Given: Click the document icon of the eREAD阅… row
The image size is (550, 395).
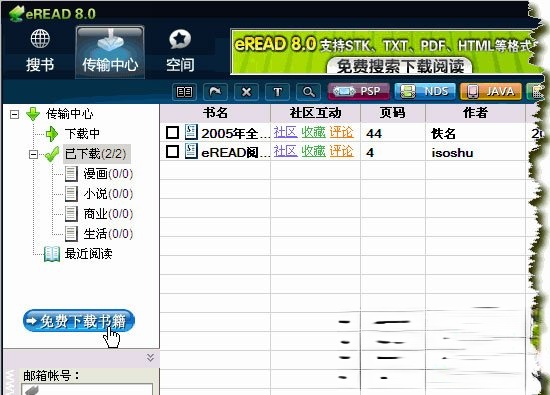Looking at the screenshot, I should 191,151.
